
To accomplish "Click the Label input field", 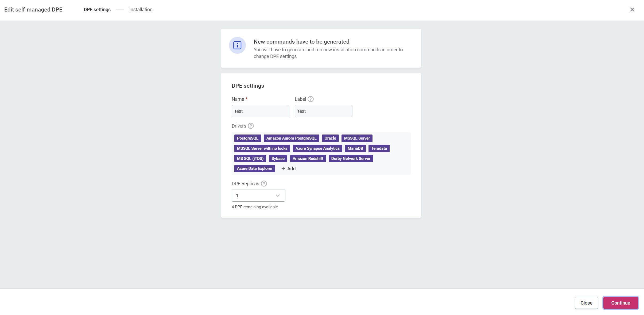I will 323,111.
